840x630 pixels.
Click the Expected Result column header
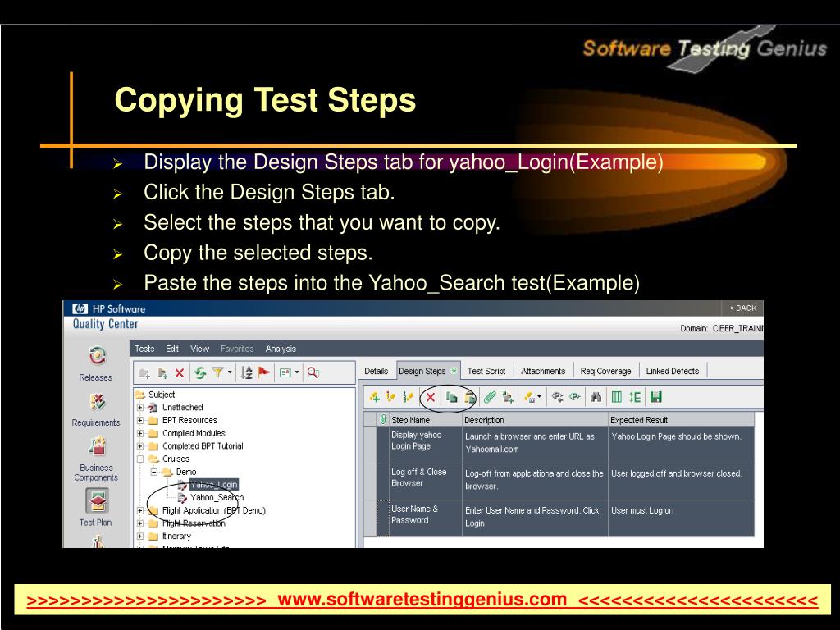pyautogui.click(x=682, y=420)
